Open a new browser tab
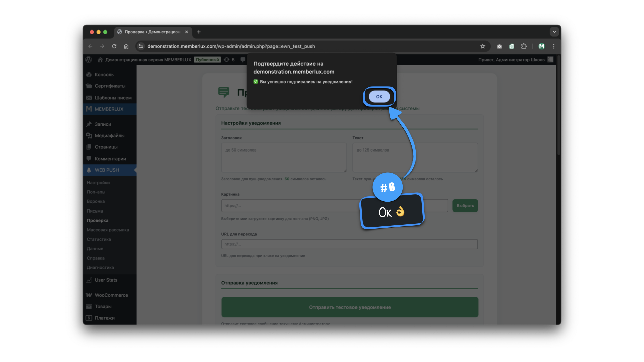Viewport: 644px width, 362px height. pyautogui.click(x=199, y=32)
